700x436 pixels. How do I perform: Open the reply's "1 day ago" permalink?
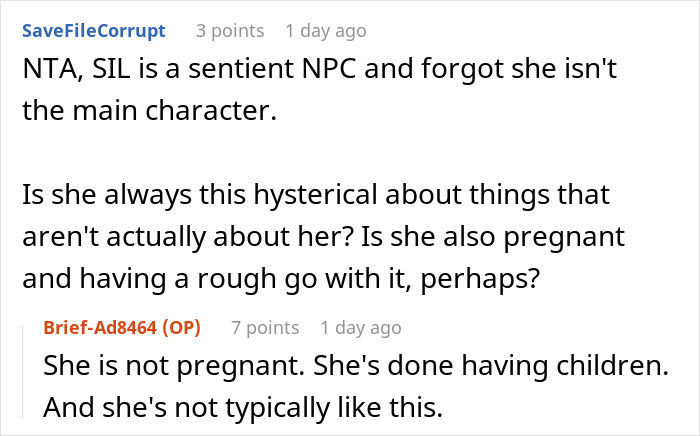coord(360,327)
